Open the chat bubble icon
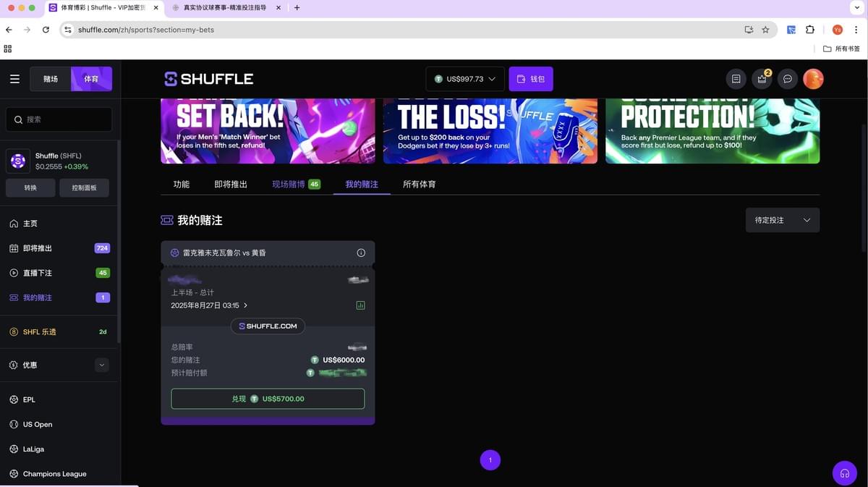868x487 pixels. click(x=788, y=79)
